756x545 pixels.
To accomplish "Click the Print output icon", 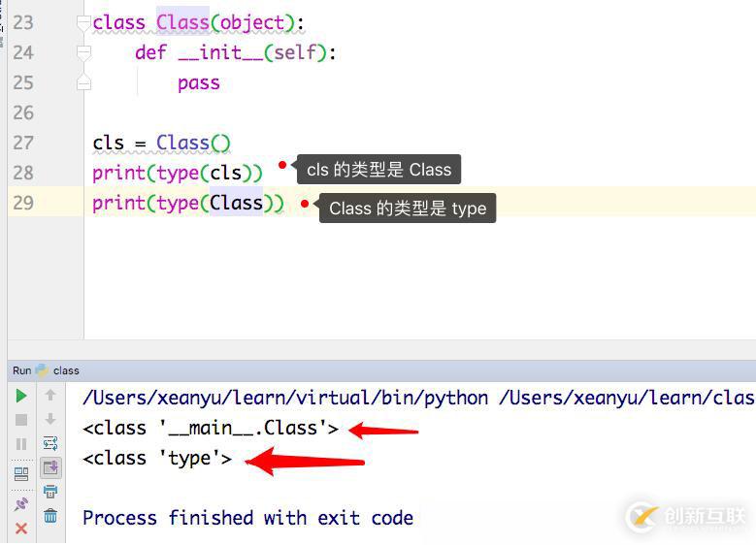I will tap(50, 492).
